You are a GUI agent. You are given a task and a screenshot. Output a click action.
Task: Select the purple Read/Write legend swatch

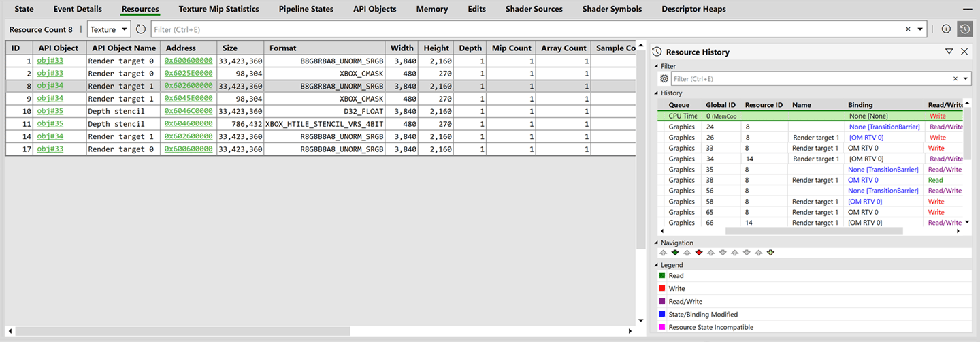(662, 302)
